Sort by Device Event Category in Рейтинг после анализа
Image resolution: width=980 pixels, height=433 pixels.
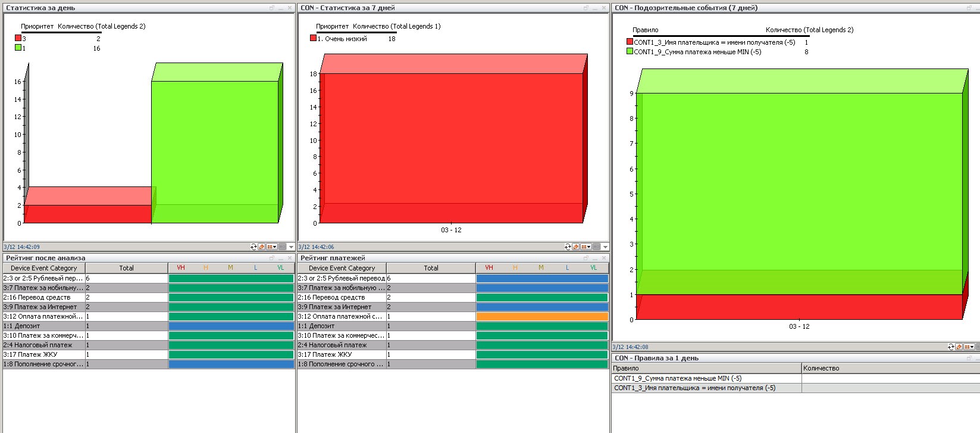tap(44, 268)
